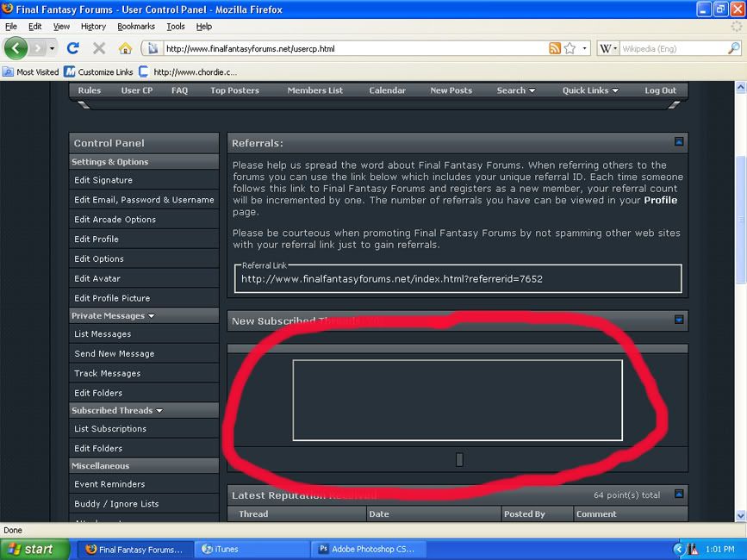
Task: Open Edit Options page
Action: (x=98, y=258)
